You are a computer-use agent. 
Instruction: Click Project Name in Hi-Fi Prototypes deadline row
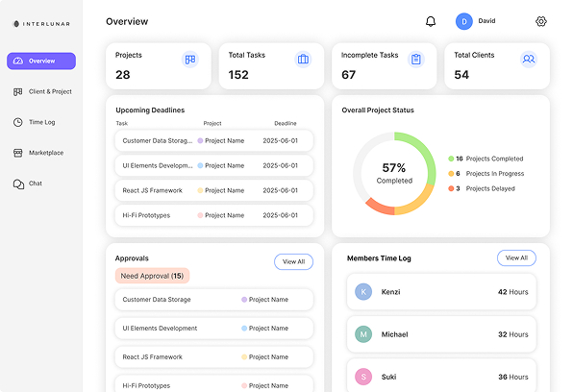pos(224,215)
